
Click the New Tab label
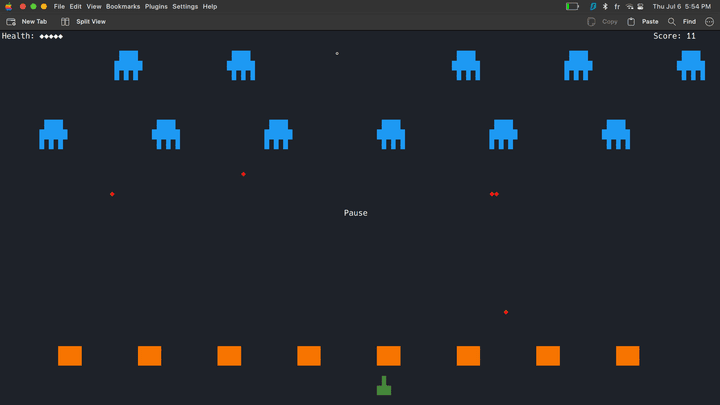(x=34, y=22)
